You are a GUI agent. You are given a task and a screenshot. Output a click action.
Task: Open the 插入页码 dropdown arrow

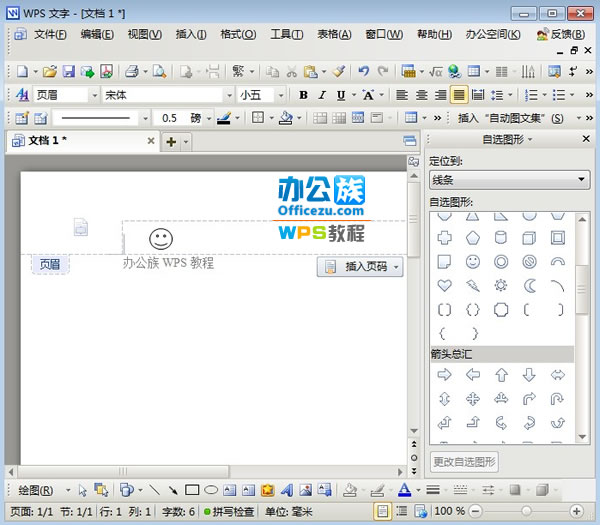click(397, 266)
